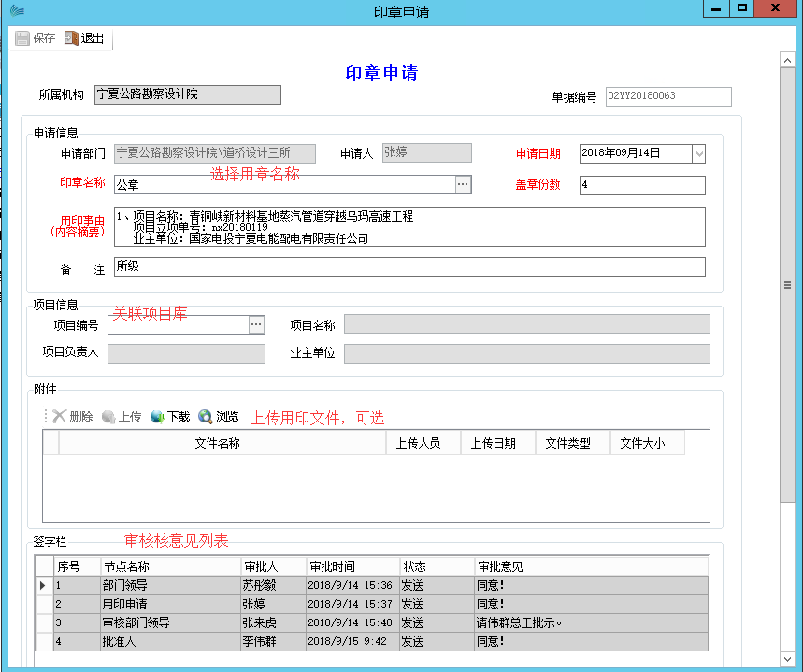Click the 退出 exit toolbar icon
Image resolution: width=803 pixels, height=672 pixels.
click(71, 38)
